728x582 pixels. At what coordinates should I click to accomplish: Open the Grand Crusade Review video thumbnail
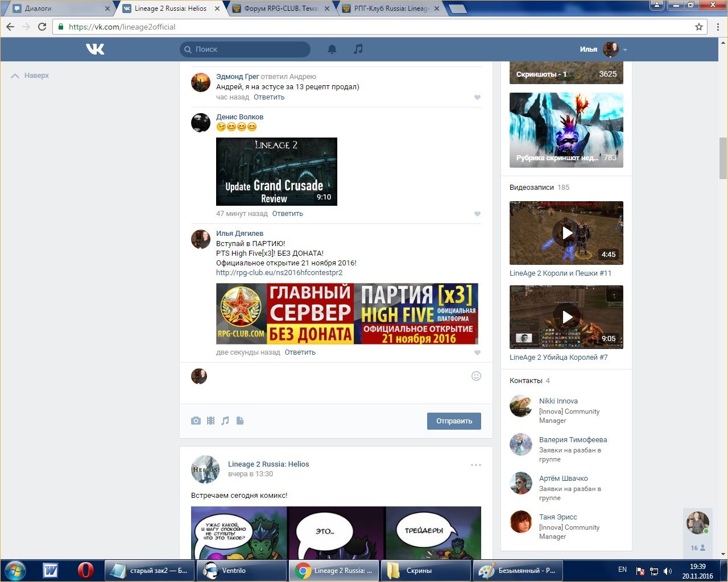(276, 172)
